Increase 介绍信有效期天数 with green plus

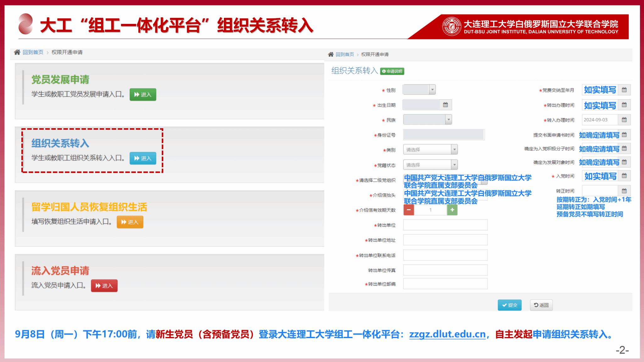(x=452, y=210)
